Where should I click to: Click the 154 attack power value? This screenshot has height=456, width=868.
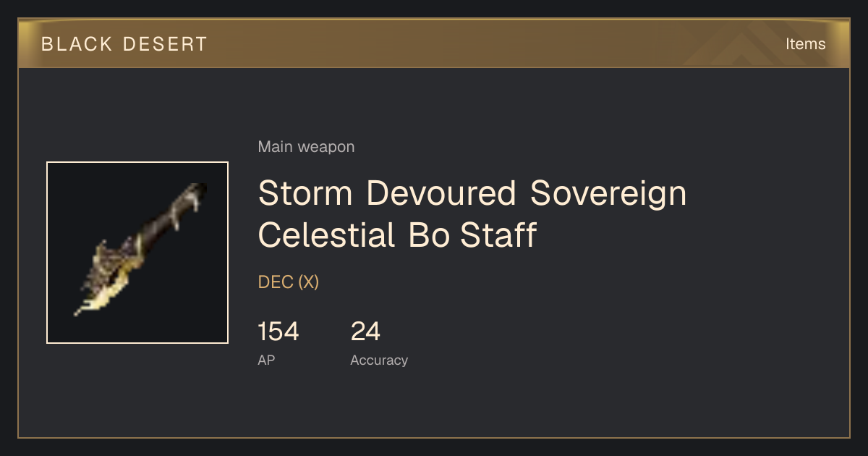click(x=278, y=332)
